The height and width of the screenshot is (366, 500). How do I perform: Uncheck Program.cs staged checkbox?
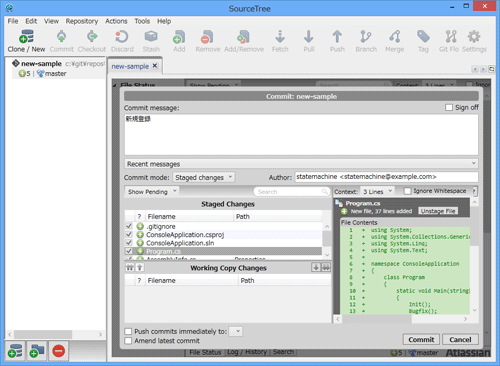click(x=129, y=251)
